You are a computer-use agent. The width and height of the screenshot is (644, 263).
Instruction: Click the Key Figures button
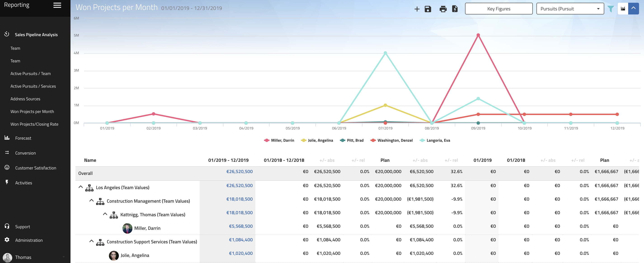click(498, 9)
